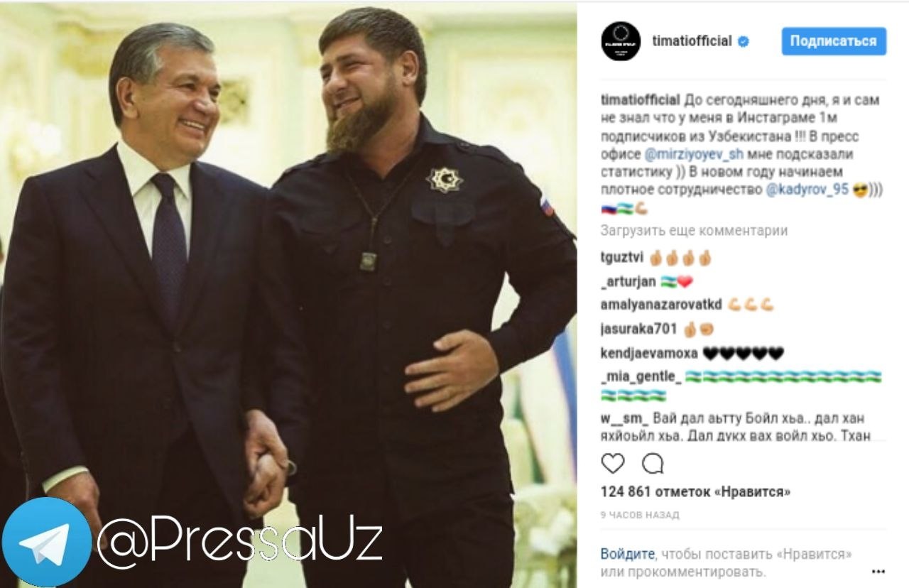Open timatiofficial profile avatar
The width and height of the screenshot is (909, 588).
point(621,41)
